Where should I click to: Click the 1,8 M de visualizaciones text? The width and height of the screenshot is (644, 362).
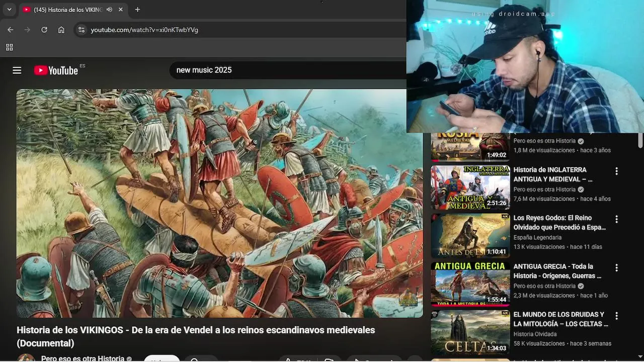click(x=544, y=150)
